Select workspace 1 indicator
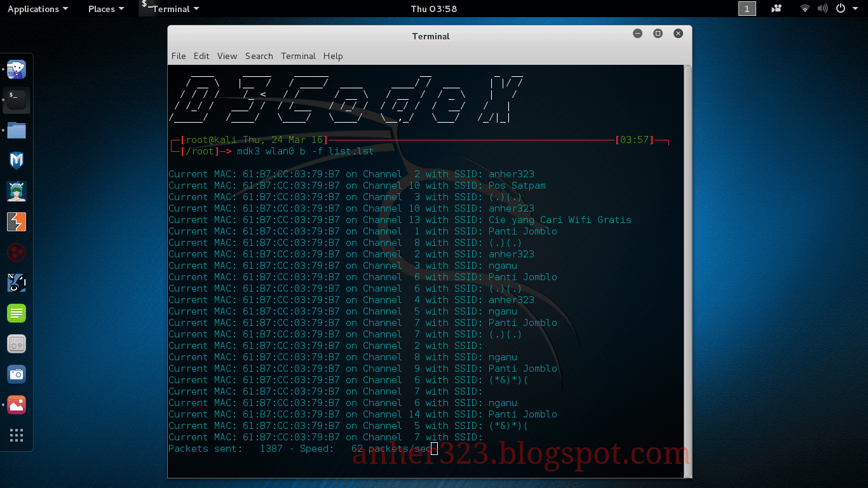The width and height of the screenshot is (868, 488). [x=746, y=8]
